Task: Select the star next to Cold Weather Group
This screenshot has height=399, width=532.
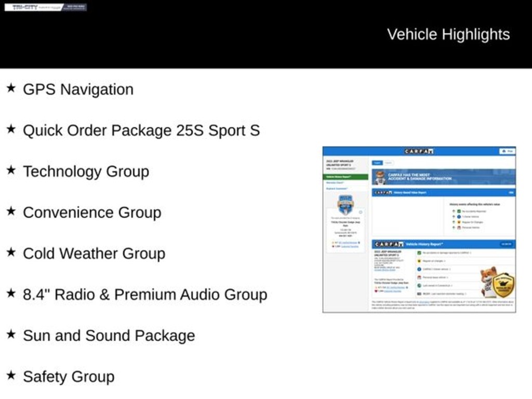Action: click(x=10, y=252)
